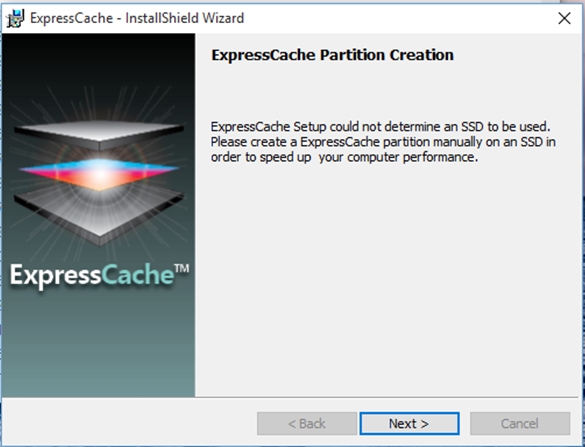Click the disabled Cancel button
Image resolution: width=585 pixels, height=447 pixels.
point(520,423)
